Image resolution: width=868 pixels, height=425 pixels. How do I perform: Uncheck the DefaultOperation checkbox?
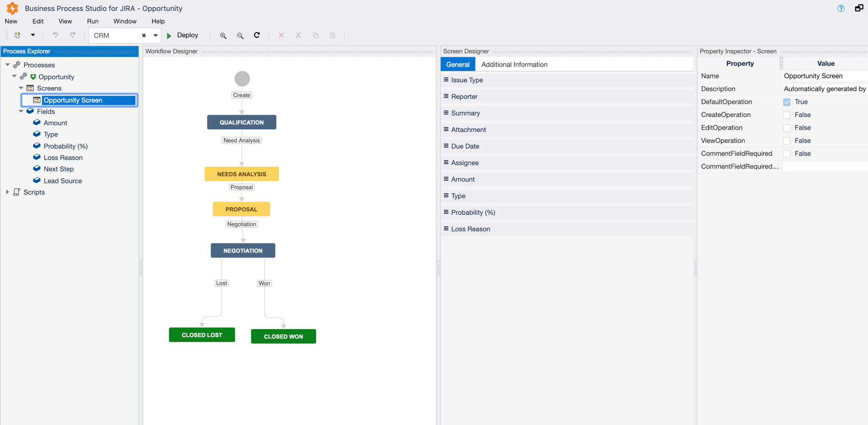click(x=787, y=102)
